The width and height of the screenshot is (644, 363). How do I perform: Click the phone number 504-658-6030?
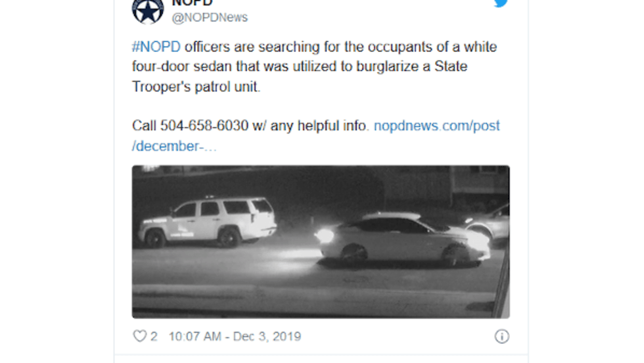pyautogui.click(x=204, y=126)
